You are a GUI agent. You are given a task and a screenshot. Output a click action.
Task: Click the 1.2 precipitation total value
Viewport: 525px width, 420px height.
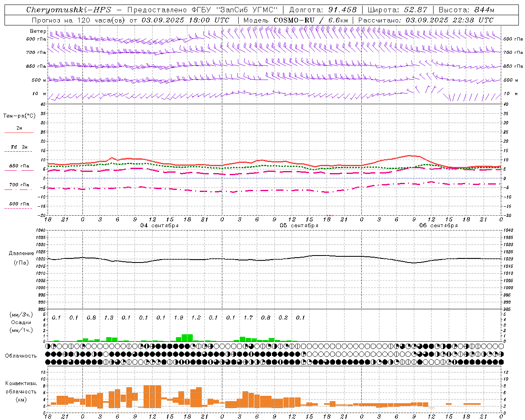click(x=196, y=317)
